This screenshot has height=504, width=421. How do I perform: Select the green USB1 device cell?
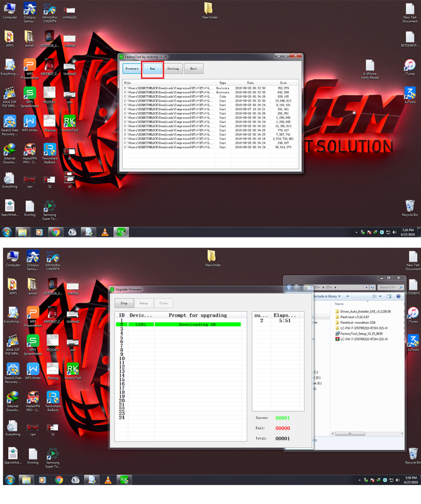point(141,324)
